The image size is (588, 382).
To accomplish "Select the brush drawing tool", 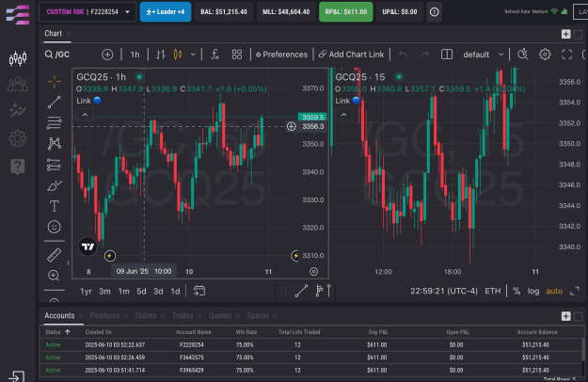I will (55, 185).
